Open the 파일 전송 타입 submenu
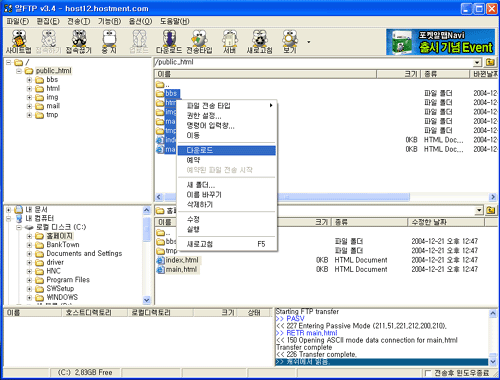 click(x=227, y=106)
